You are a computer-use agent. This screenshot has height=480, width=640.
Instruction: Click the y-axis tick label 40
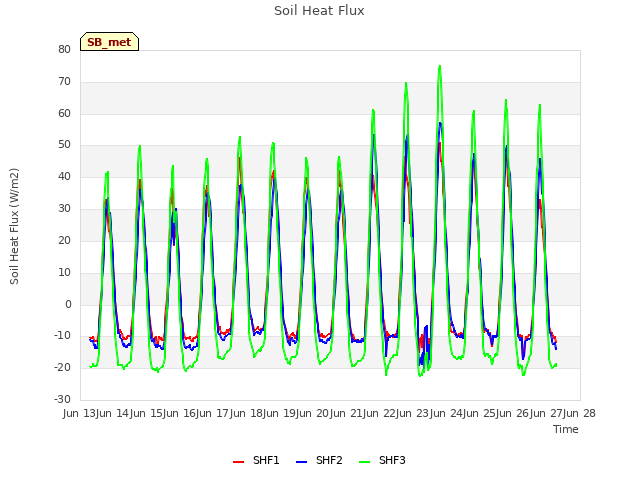coord(64,177)
